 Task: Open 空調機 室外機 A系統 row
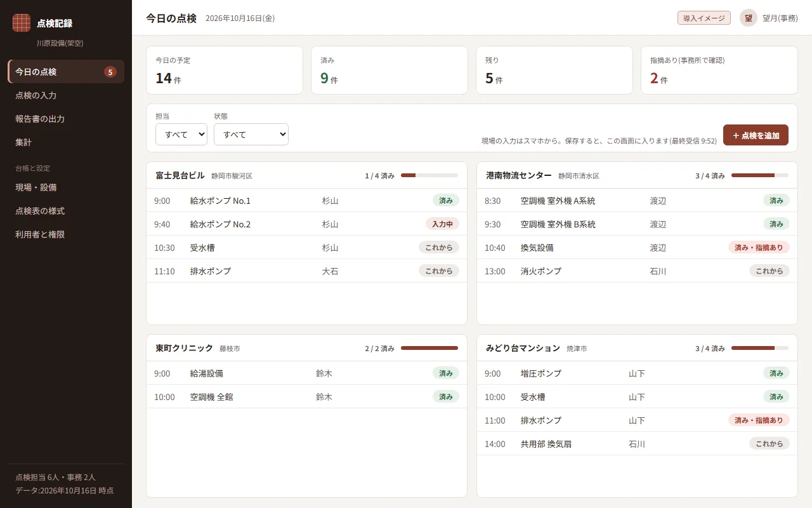click(637, 201)
